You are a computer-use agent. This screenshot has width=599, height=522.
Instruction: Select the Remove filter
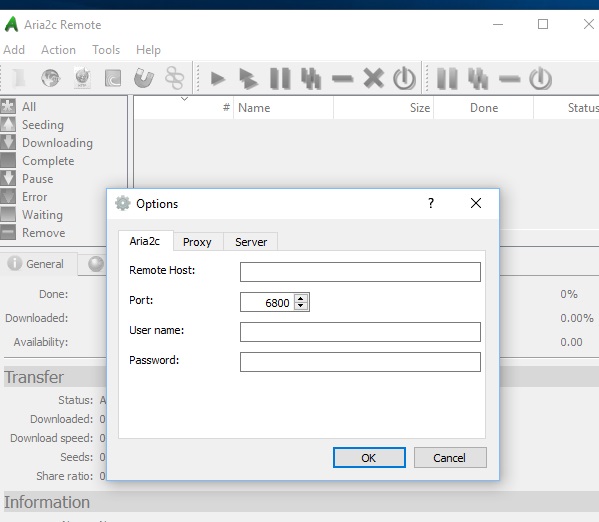[x=44, y=232]
